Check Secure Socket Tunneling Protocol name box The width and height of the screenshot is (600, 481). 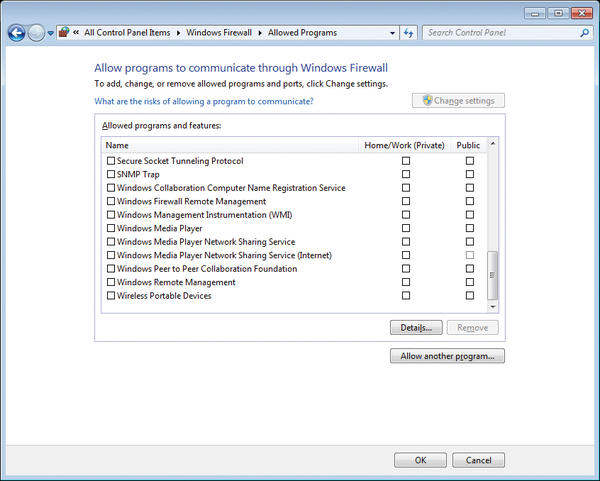[111, 161]
